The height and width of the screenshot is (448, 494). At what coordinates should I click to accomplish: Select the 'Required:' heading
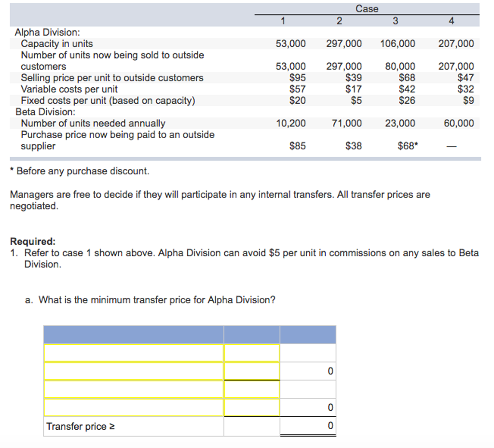tap(33, 241)
